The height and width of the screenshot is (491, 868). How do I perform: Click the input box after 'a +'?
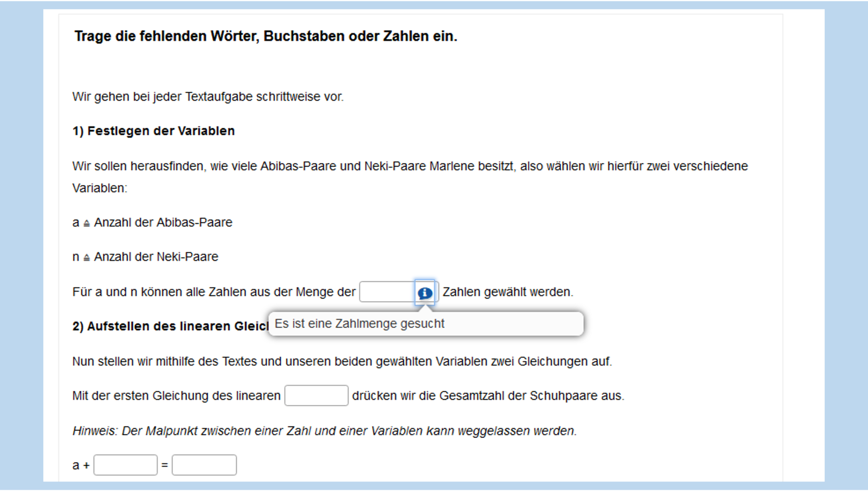point(125,465)
